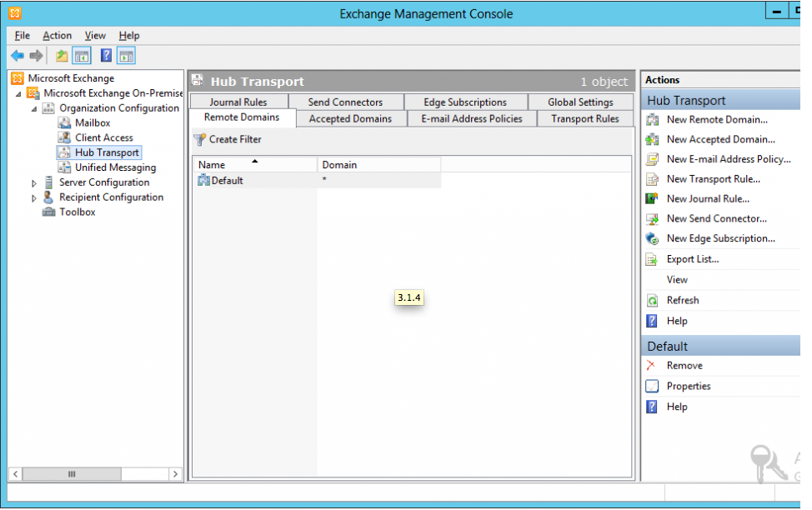The image size is (812, 510).
Task: Click the New Journal Rule icon
Action: [x=652, y=199]
